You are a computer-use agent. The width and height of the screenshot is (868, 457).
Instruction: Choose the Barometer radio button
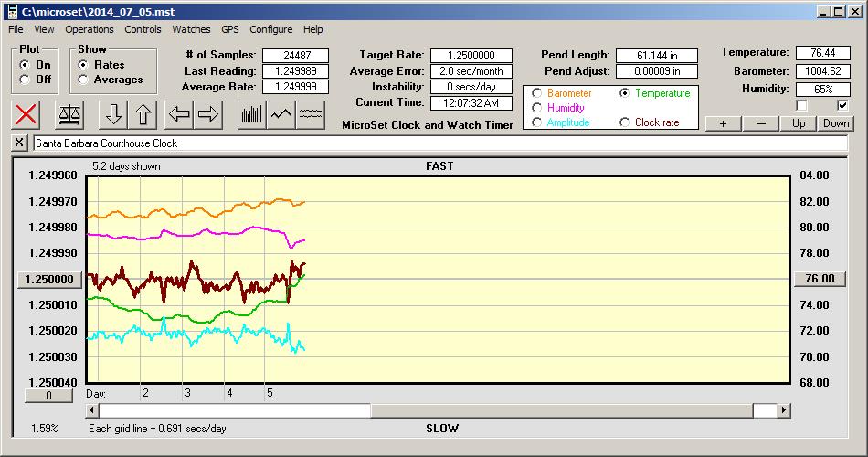tap(536, 93)
